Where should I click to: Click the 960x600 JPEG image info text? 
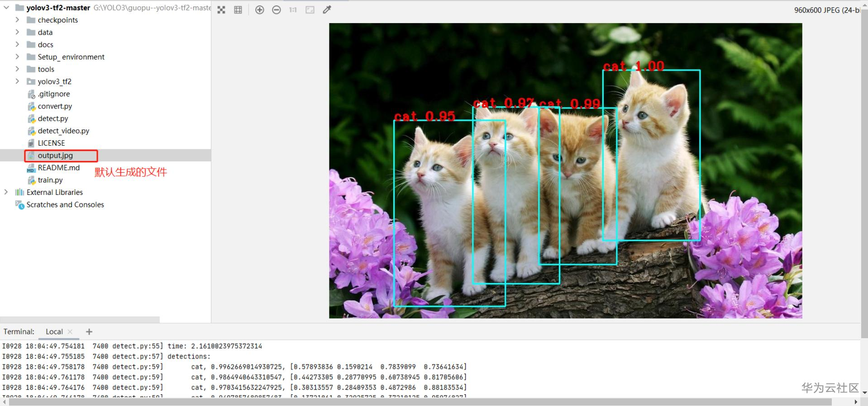point(826,10)
